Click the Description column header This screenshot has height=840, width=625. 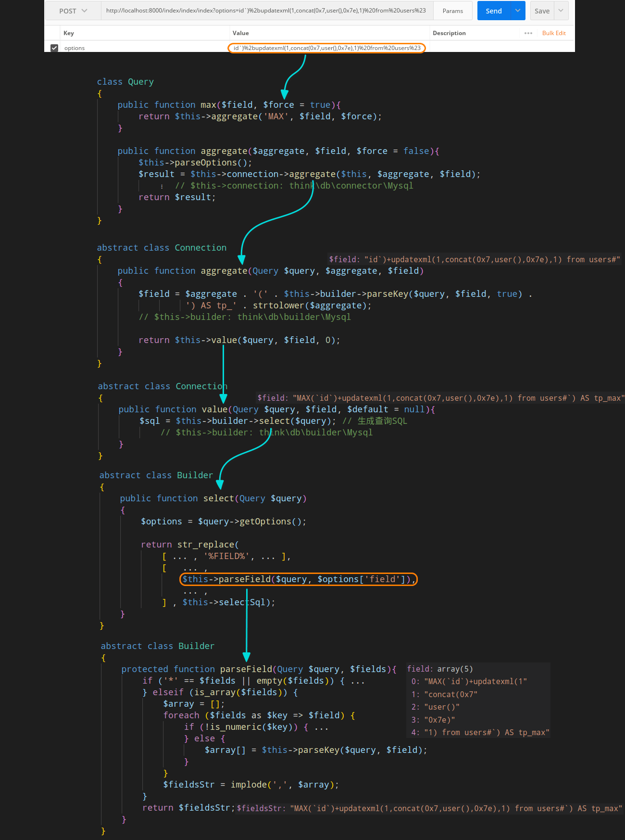[449, 33]
